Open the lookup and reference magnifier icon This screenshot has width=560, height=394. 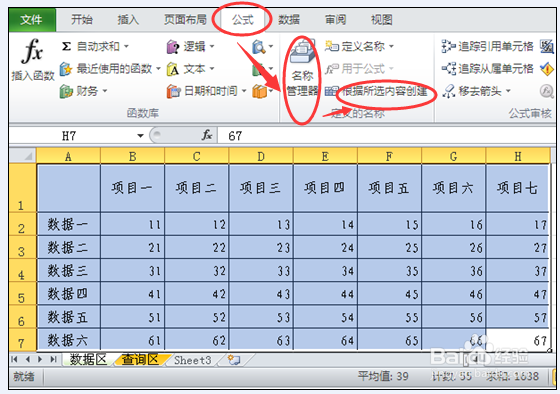[x=259, y=47]
